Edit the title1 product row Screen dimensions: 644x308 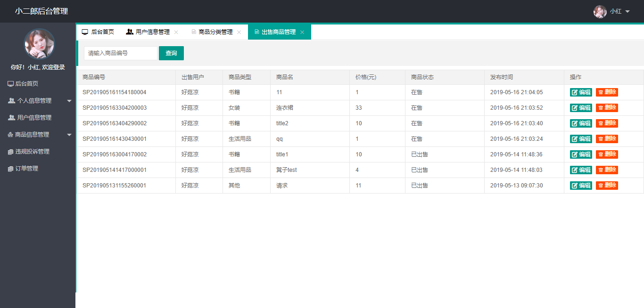pos(581,154)
